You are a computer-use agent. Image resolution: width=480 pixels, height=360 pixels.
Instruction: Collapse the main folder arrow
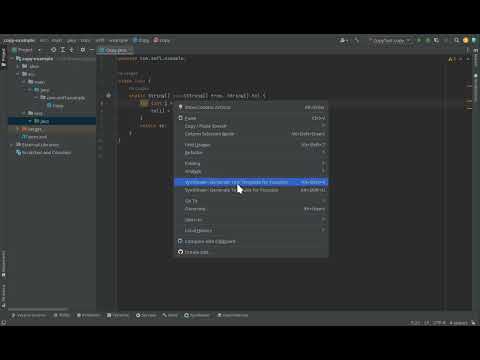pyautogui.click(x=24, y=82)
